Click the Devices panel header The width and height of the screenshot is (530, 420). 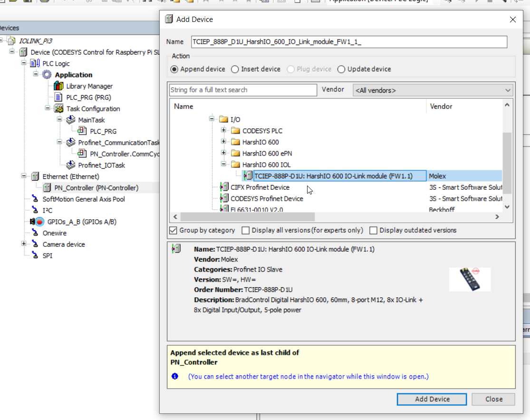pos(79,28)
